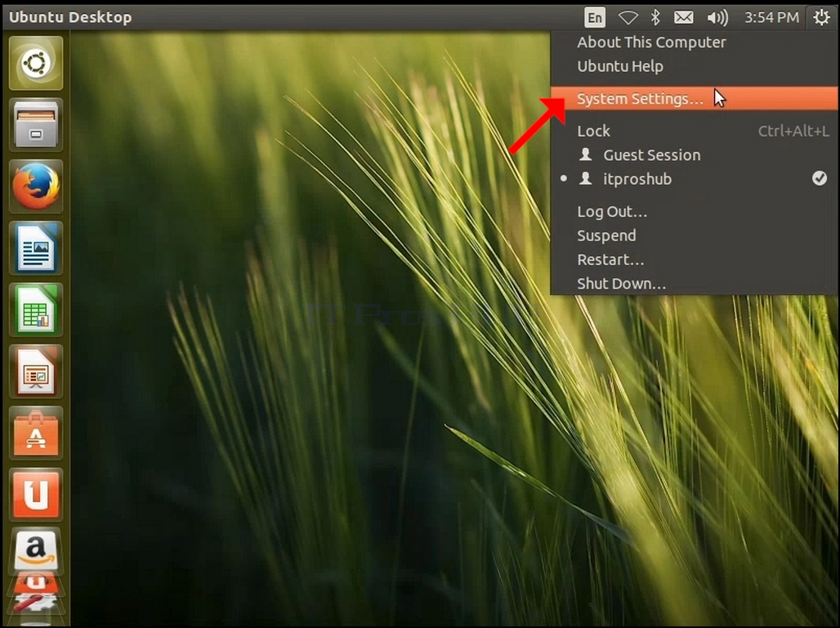This screenshot has width=840, height=628.
Task: Choose Log Out…
Action: 695,212
